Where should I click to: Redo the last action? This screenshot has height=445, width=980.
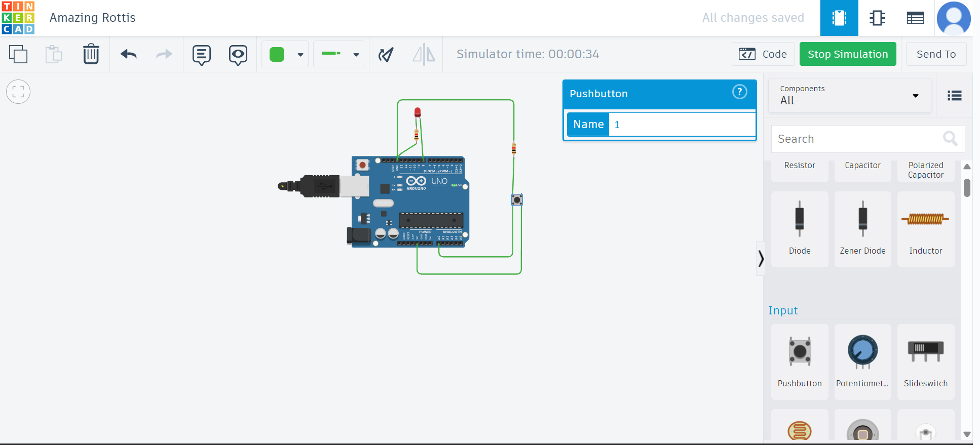pyautogui.click(x=164, y=54)
